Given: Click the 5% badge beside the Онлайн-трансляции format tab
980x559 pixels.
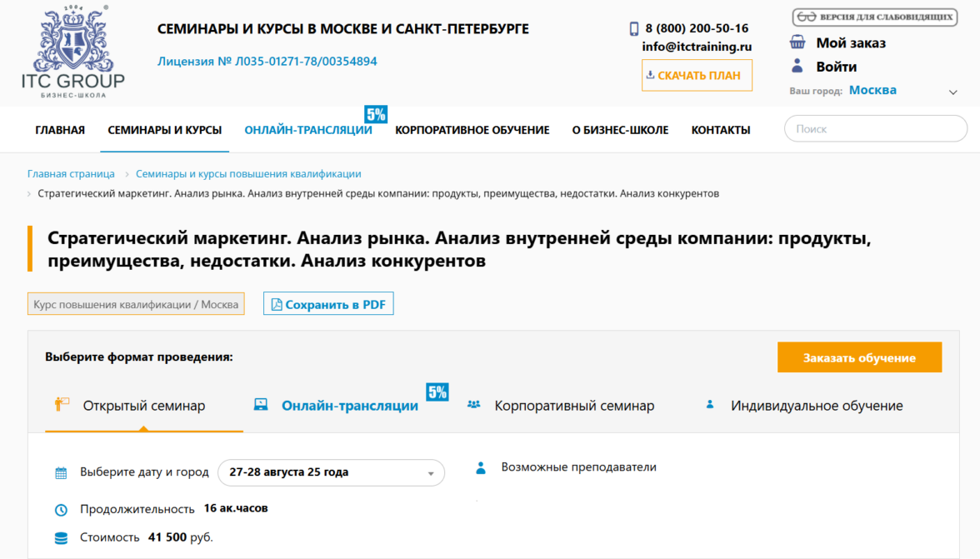Looking at the screenshot, I should (437, 392).
